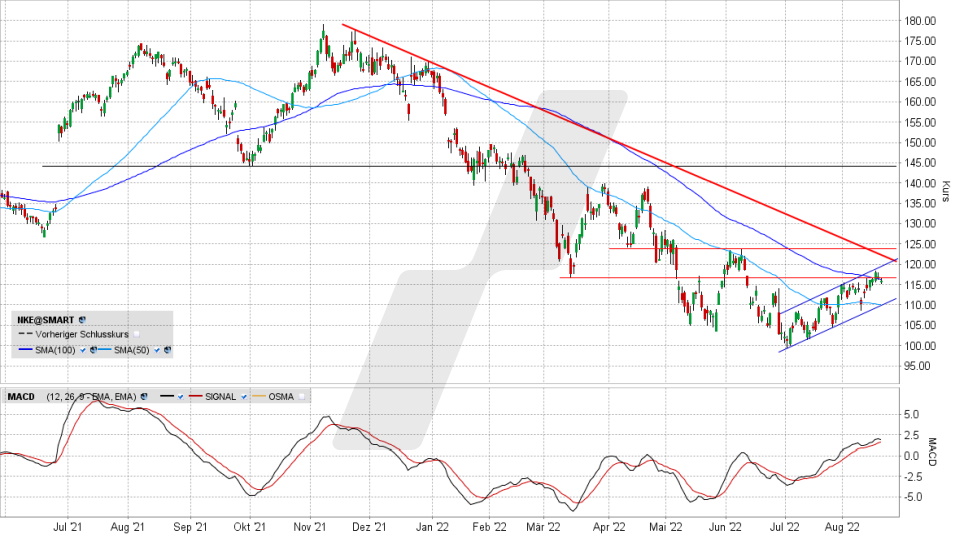Click the MACD axis 5.0 label

coord(911,414)
